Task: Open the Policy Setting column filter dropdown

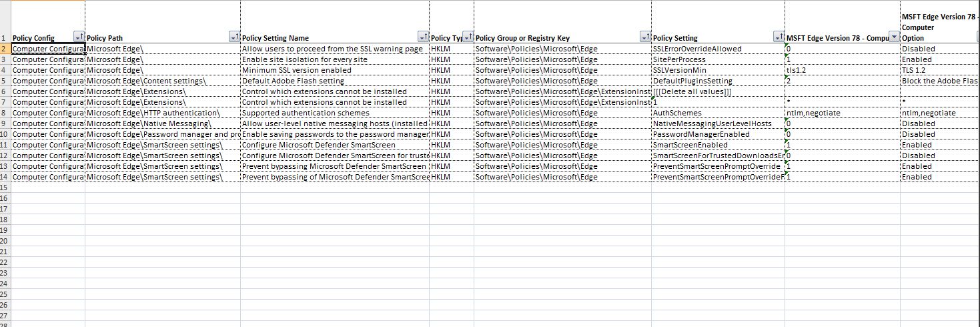Action: click(x=779, y=37)
